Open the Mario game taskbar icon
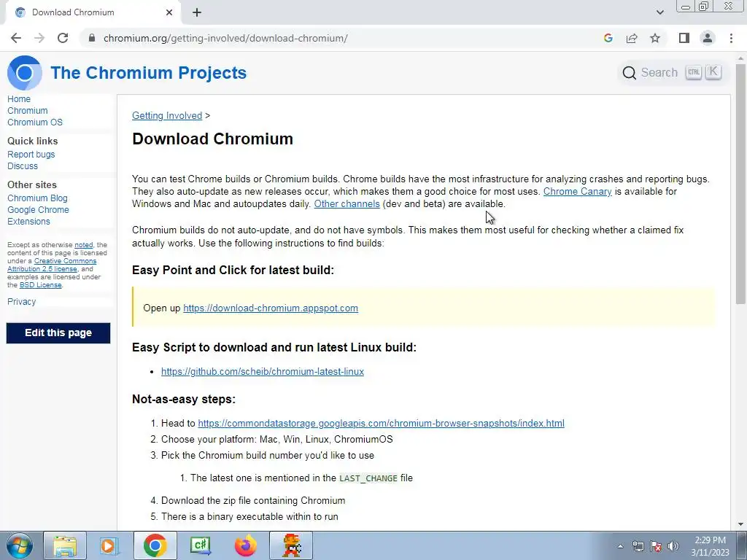747x560 pixels. pos(291,545)
